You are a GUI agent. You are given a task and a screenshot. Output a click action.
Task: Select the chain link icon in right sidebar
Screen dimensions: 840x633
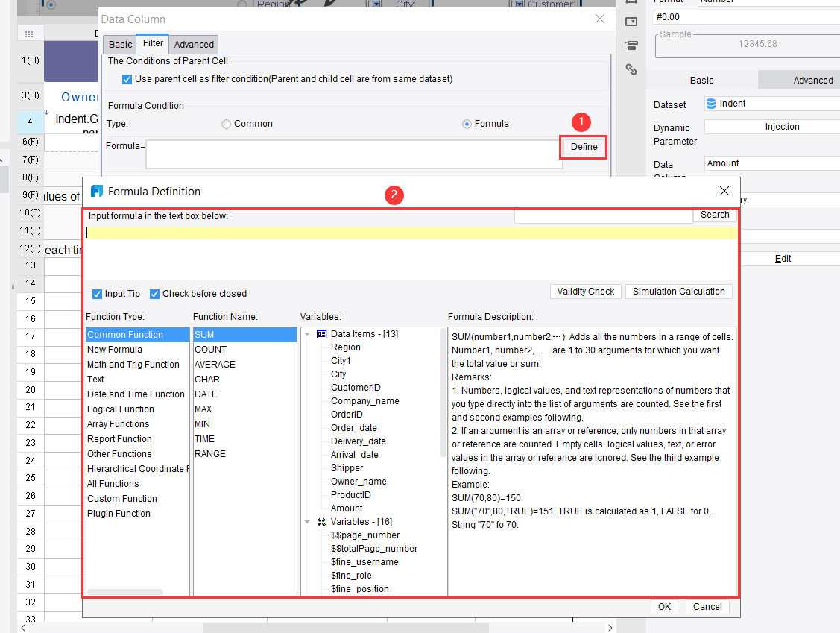631,69
